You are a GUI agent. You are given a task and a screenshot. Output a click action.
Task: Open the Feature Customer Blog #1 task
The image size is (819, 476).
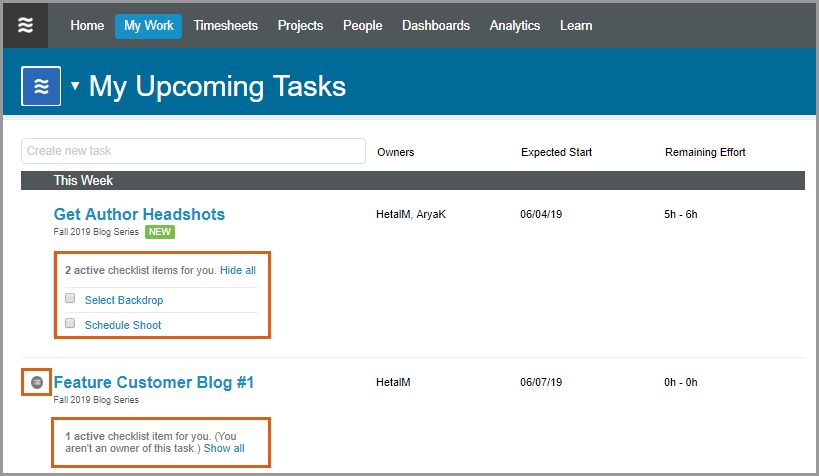coord(154,382)
